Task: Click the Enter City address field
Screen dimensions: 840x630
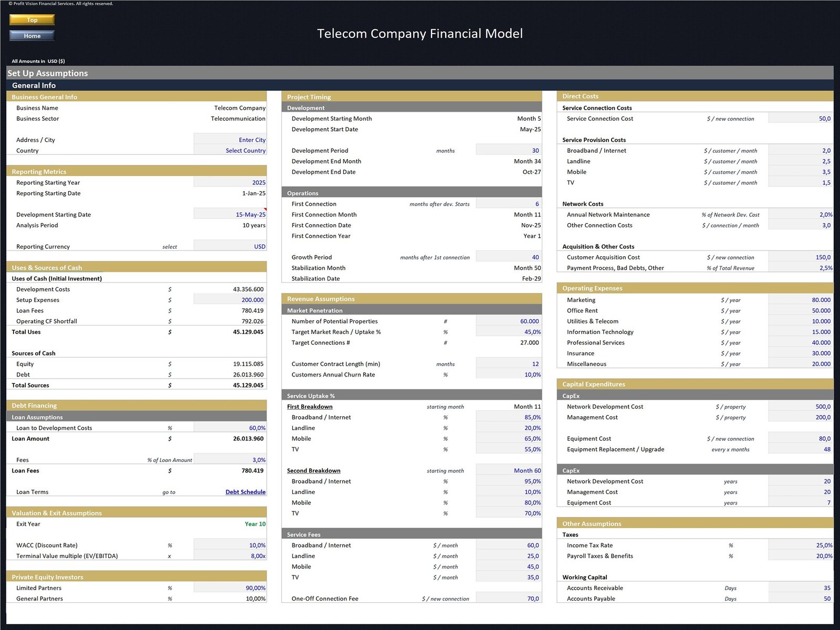Action: 230,140
